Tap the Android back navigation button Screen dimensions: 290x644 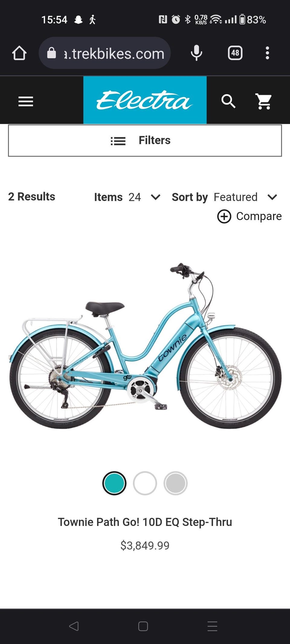[x=74, y=626]
